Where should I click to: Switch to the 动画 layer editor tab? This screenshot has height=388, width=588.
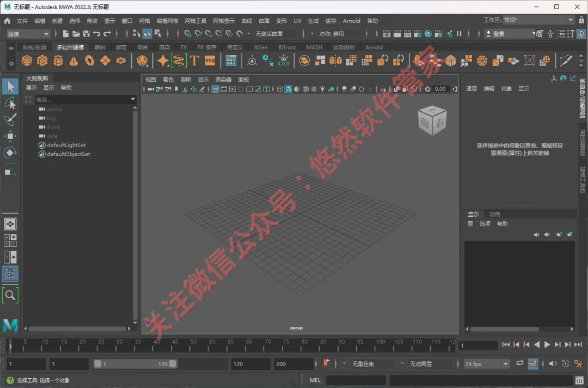click(494, 214)
